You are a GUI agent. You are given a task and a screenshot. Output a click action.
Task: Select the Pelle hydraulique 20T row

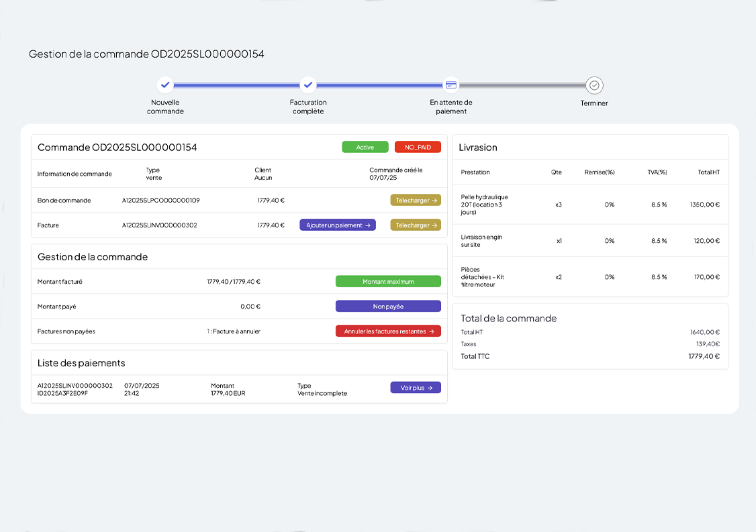pos(589,205)
